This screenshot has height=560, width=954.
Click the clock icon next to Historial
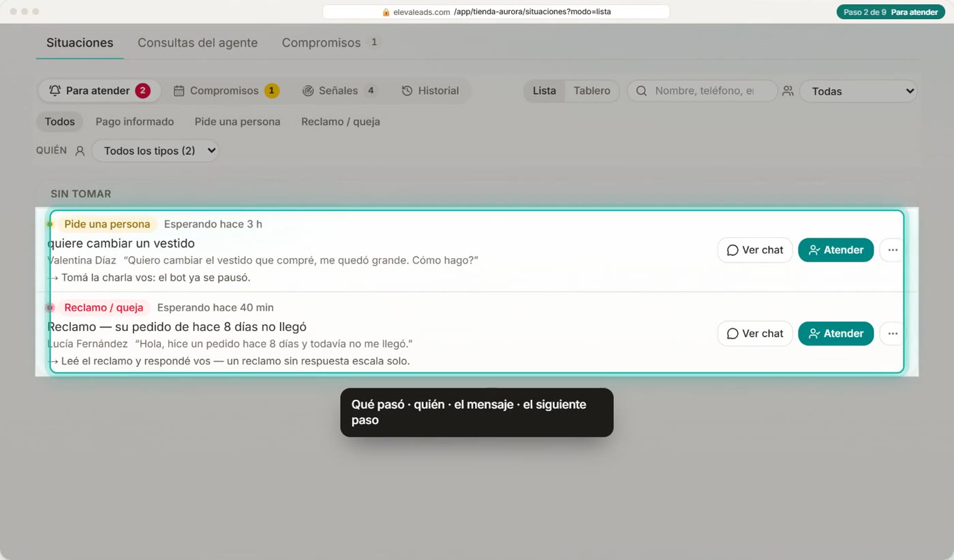coord(407,91)
